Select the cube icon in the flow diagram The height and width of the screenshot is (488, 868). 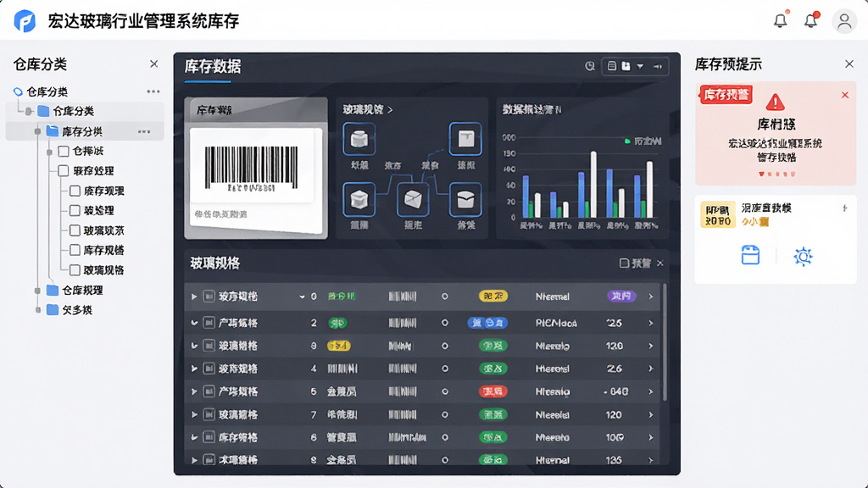(x=359, y=199)
